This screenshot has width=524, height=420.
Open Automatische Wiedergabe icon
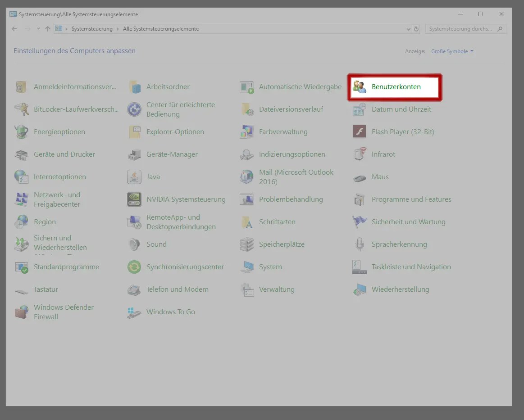pyautogui.click(x=246, y=87)
